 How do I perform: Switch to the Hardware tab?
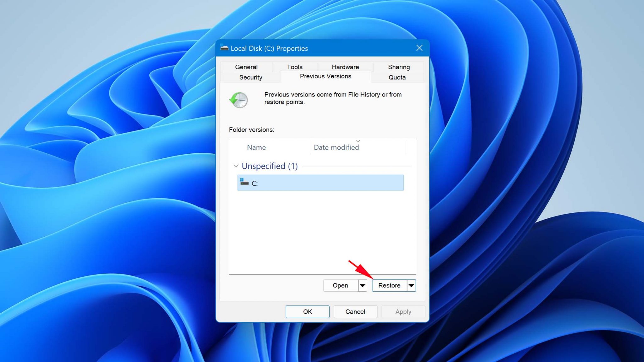pyautogui.click(x=346, y=67)
